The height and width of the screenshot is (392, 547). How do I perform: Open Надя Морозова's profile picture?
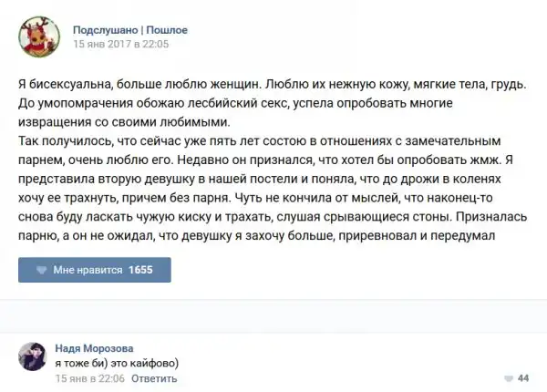click(x=33, y=359)
